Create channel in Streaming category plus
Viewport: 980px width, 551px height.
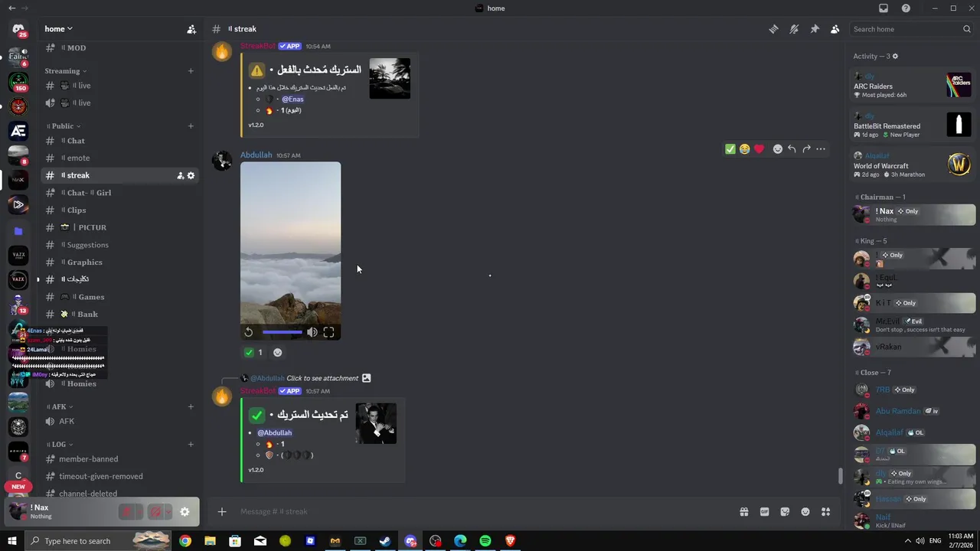point(191,71)
